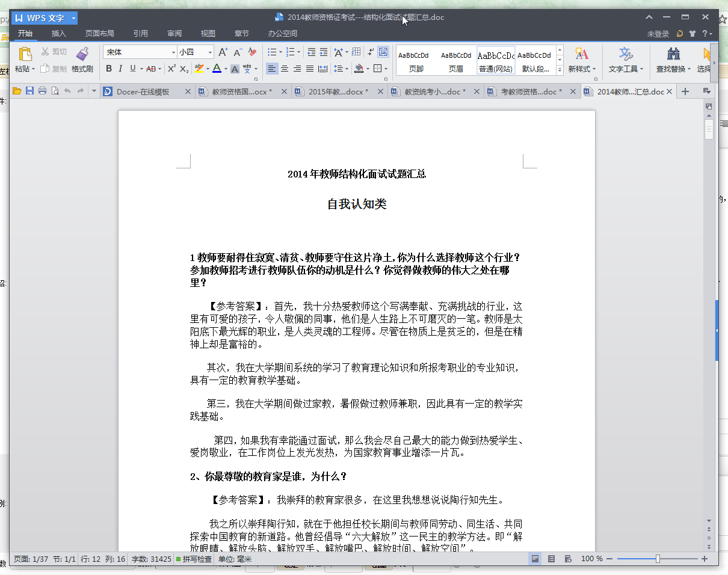Toggle Bold formatting
The height and width of the screenshot is (575, 728).
(109, 69)
